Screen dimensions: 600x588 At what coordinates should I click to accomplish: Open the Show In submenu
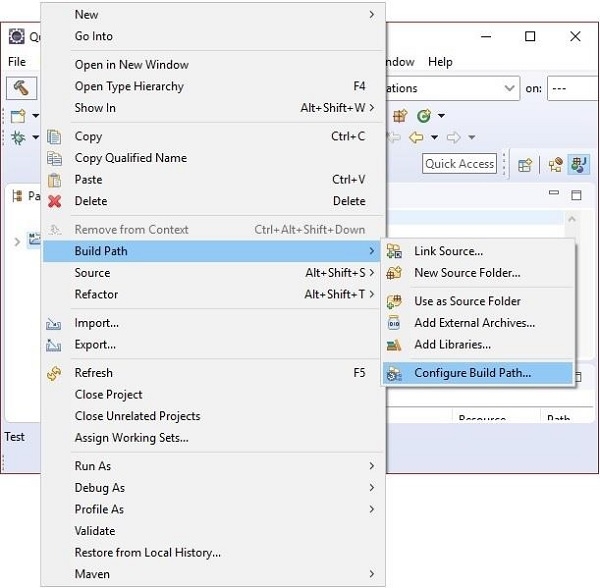(213, 108)
